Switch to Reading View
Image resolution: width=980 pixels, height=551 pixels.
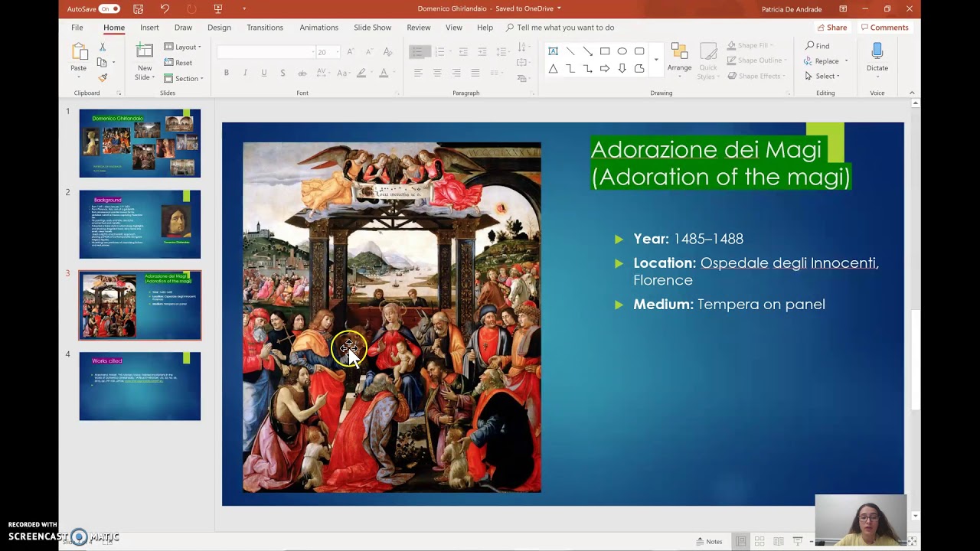coord(778,541)
